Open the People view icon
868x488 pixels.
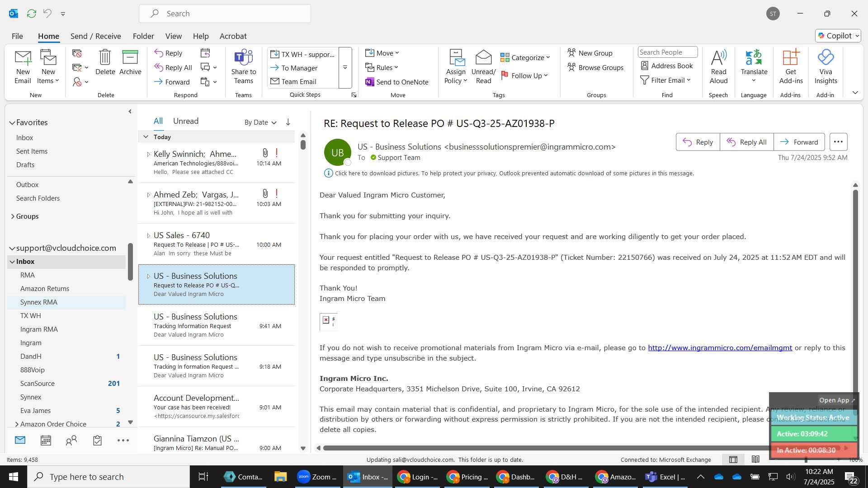(71, 441)
